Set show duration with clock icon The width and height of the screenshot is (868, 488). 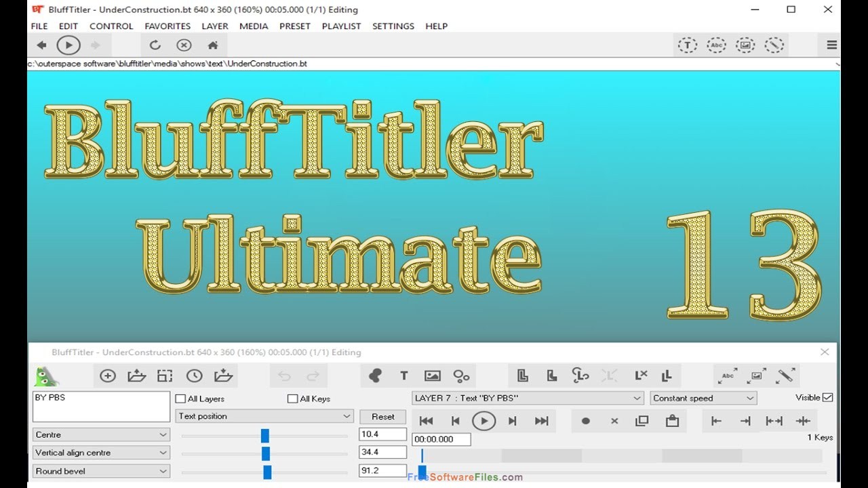tap(194, 375)
